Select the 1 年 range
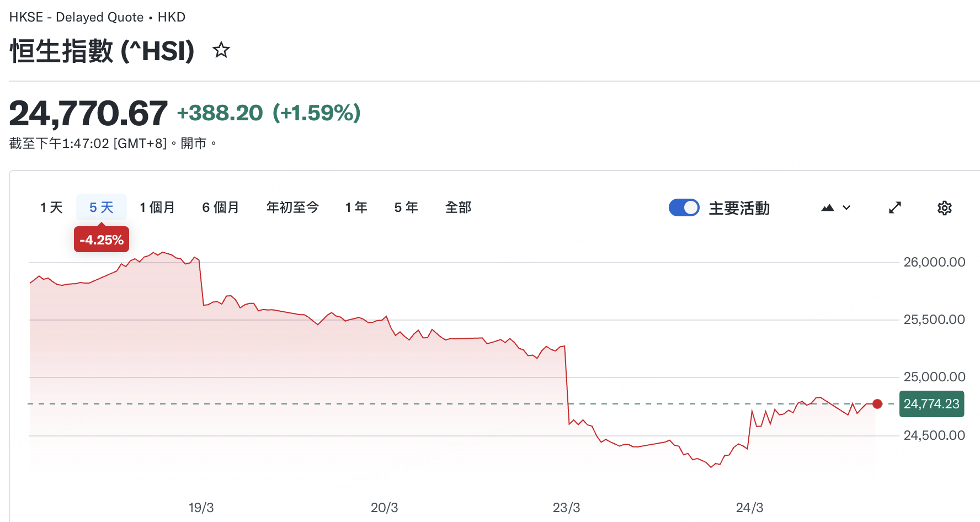This screenshot has height=522, width=980. click(356, 207)
